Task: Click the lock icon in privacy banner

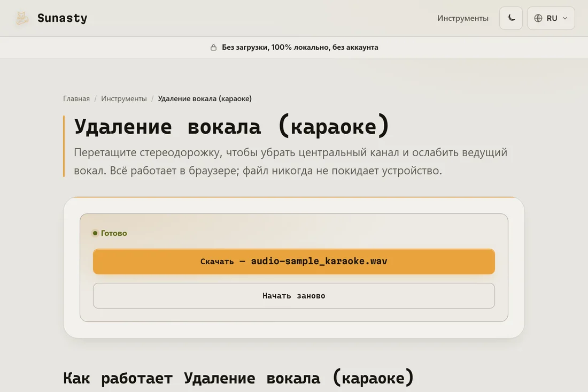Action: pyautogui.click(x=213, y=47)
